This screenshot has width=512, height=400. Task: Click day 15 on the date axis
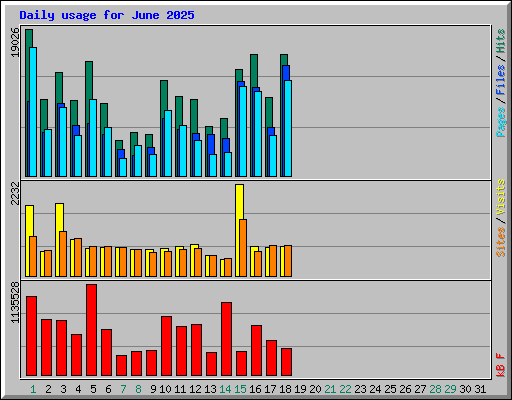point(240,389)
